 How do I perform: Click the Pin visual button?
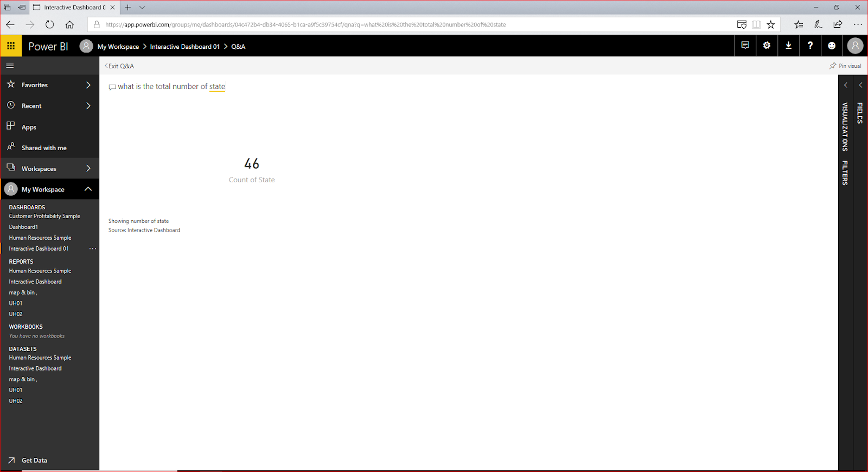tap(845, 66)
